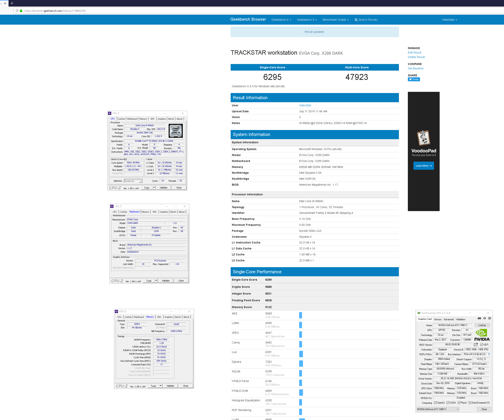Image resolution: width=504 pixels, height=420 pixels.
Task: Switch to Advanced tab in GPU-Z
Action: point(449,319)
